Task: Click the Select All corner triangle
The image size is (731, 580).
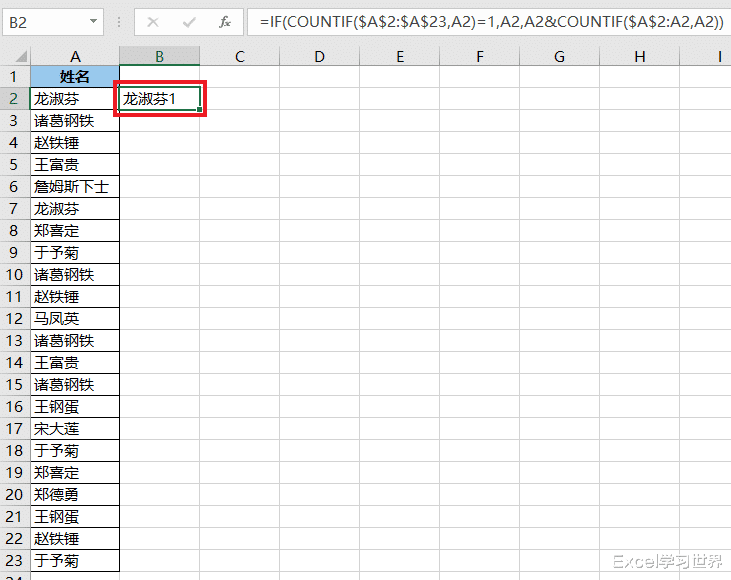Action: tap(21, 57)
